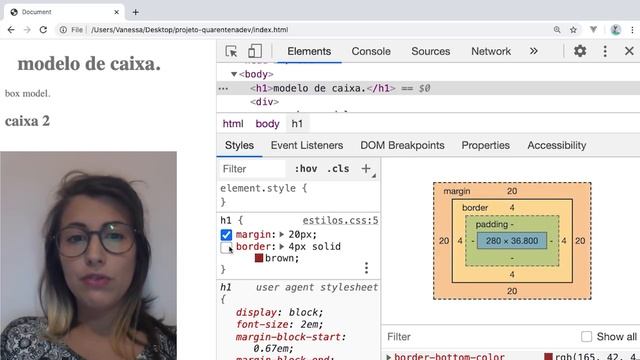Open the Properties sub-tab
Screen dimensions: 640x360
(x=485, y=145)
